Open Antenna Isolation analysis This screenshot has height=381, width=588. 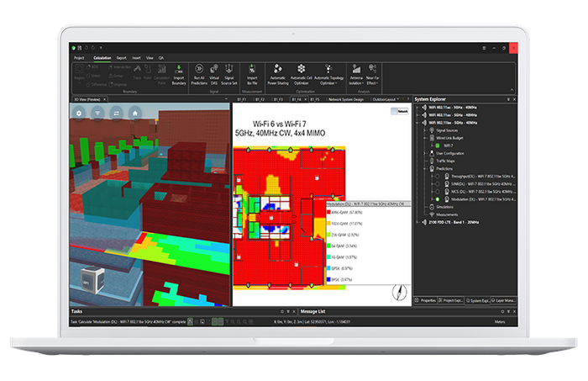point(356,74)
